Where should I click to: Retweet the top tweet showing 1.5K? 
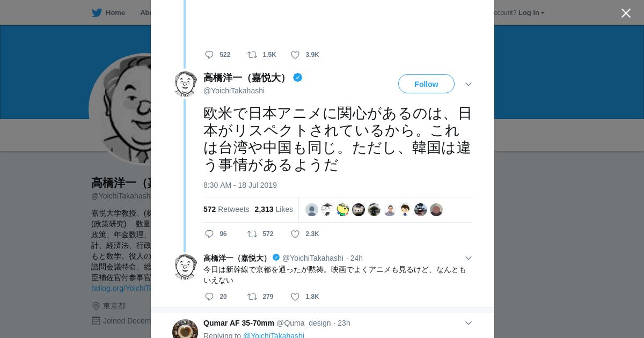252,55
